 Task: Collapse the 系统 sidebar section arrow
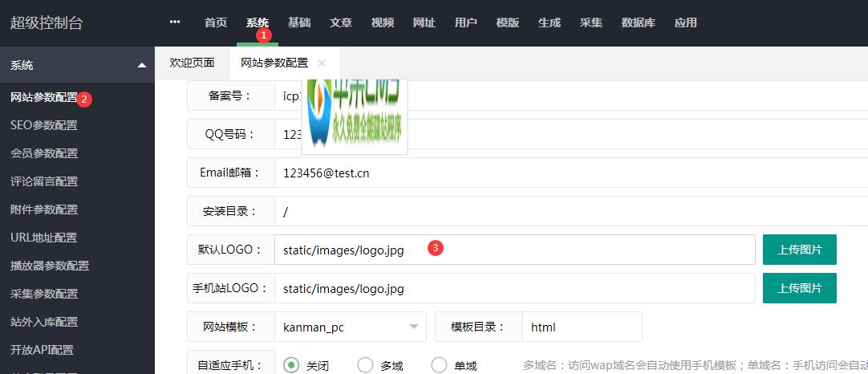pos(142,66)
